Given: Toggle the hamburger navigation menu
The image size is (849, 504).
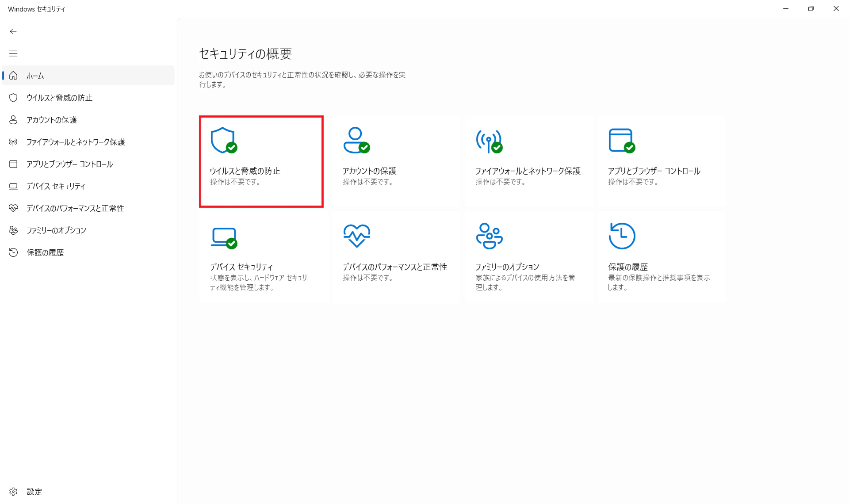Looking at the screenshot, I should (13, 53).
